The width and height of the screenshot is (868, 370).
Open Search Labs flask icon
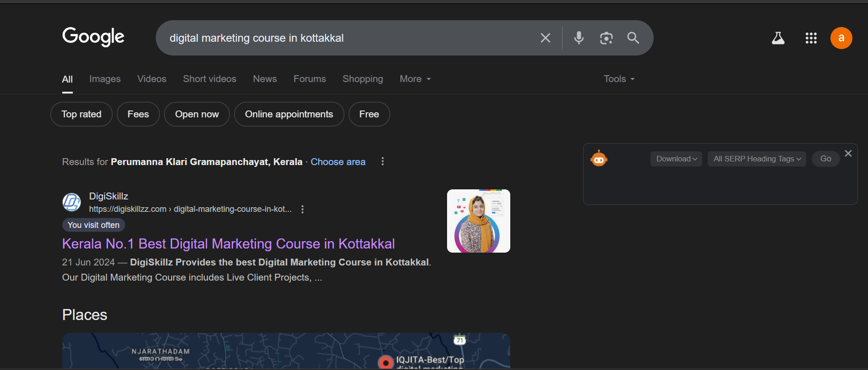778,38
